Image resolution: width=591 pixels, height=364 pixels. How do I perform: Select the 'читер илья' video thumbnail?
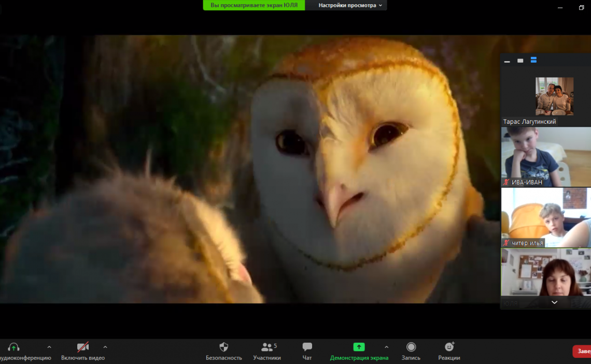pos(545,217)
